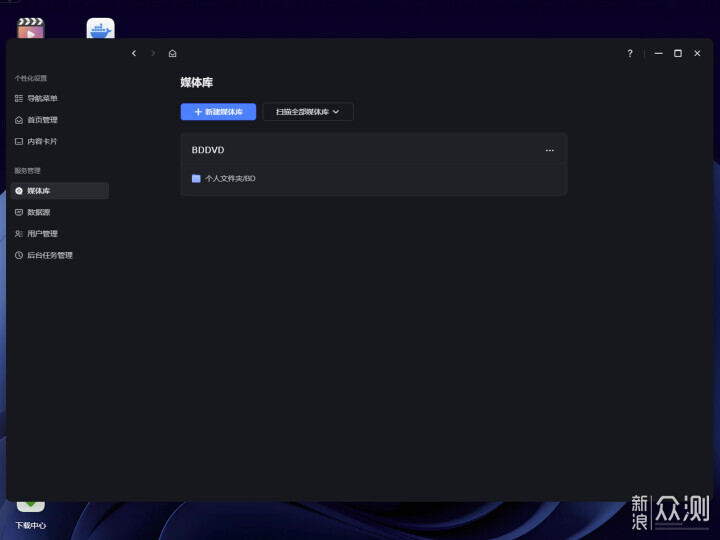Click the 导航菜单 list icon
The width and height of the screenshot is (720, 540).
pos(19,98)
